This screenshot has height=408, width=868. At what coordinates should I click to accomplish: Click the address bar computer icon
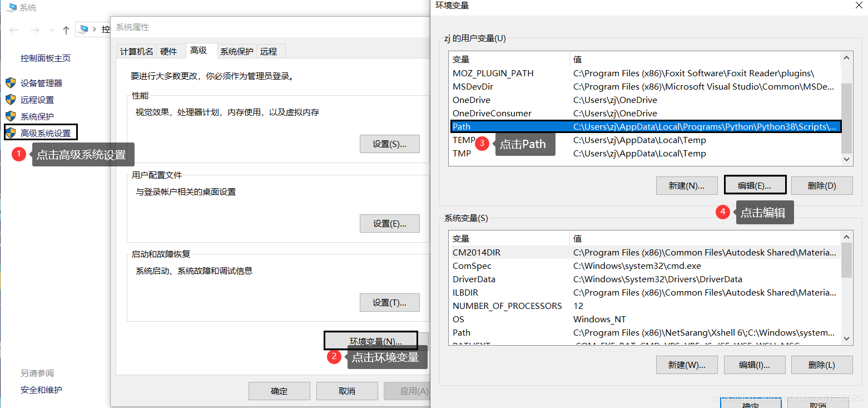point(84,29)
